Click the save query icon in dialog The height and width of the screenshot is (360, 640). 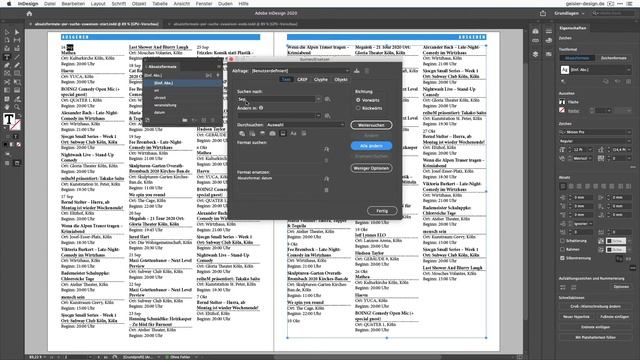click(357, 71)
